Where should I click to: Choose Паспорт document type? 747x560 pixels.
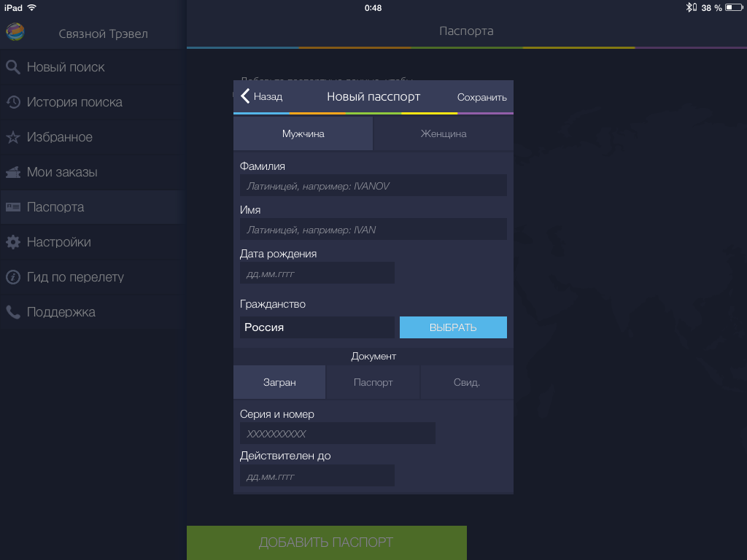click(x=373, y=382)
